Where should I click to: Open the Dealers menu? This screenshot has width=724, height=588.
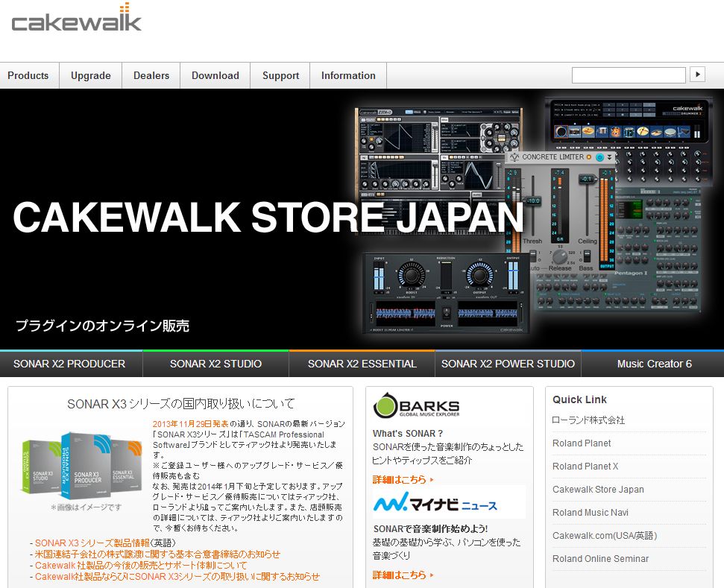pos(151,76)
